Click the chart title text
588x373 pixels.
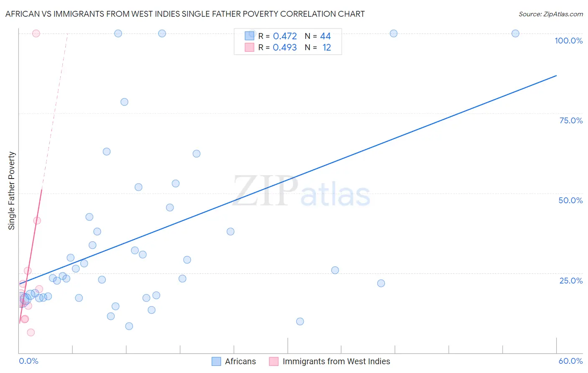(185, 14)
